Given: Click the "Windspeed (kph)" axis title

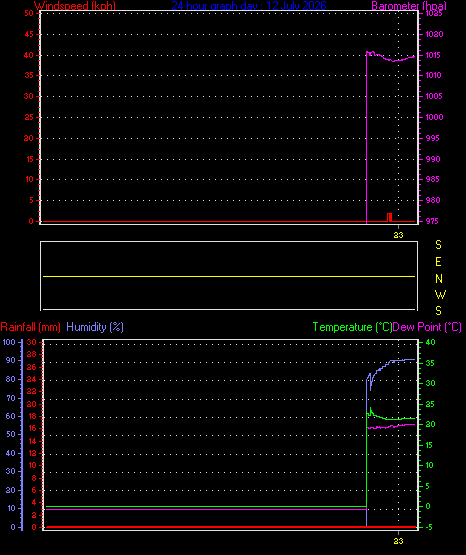Looking at the screenshot, I should pyautogui.click(x=75, y=6).
